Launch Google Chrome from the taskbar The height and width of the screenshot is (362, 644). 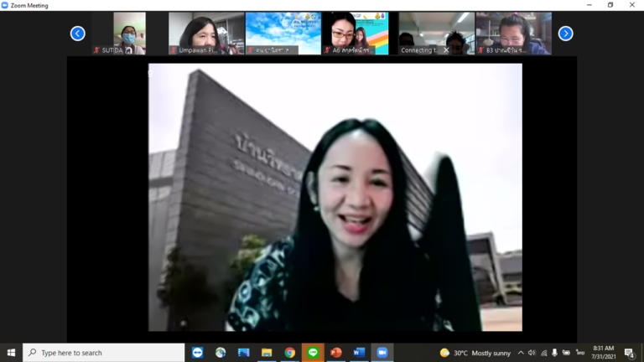pyautogui.click(x=289, y=353)
